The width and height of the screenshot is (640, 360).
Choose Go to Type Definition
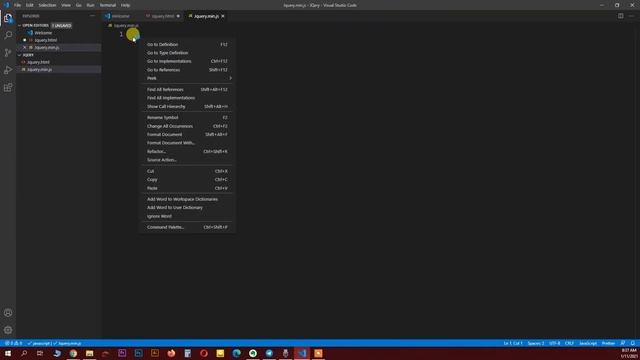(187, 53)
